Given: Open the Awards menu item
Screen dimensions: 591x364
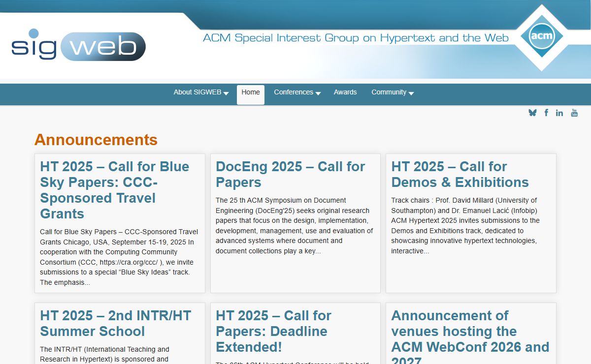Looking at the screenshot, I should tap(345, 92).
